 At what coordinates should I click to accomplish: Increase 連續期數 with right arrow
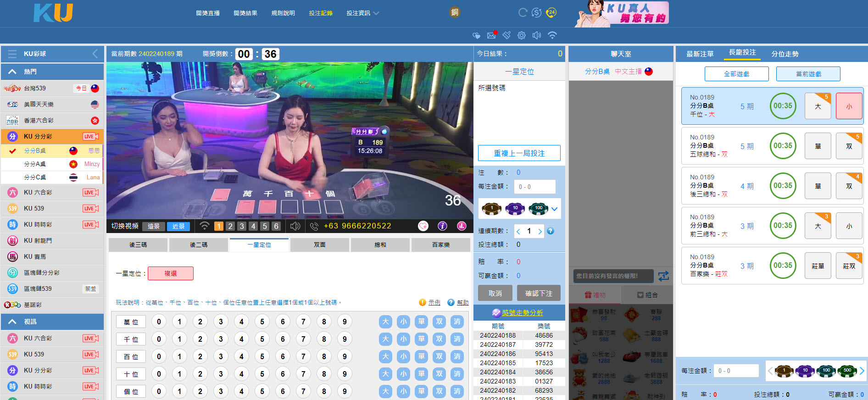(x=540, y=232)
